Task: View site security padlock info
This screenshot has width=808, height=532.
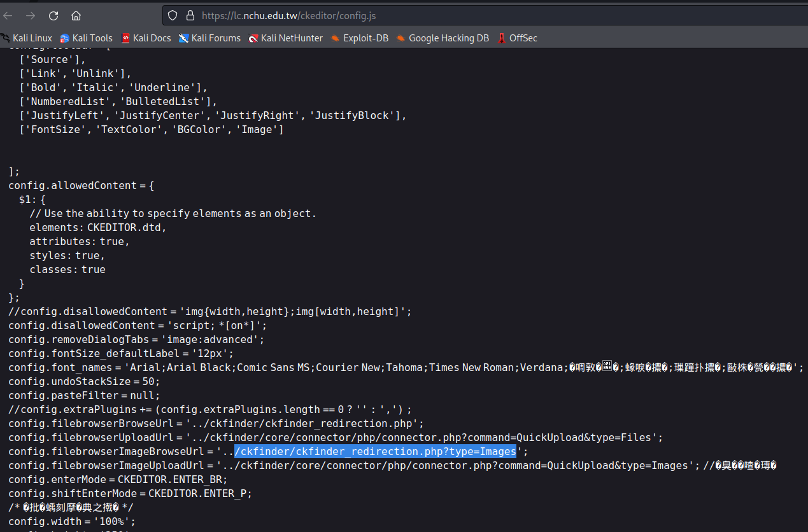Action: click(x=190, y=15)
